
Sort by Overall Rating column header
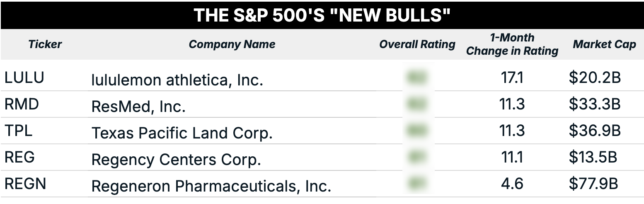coord(417,44)
